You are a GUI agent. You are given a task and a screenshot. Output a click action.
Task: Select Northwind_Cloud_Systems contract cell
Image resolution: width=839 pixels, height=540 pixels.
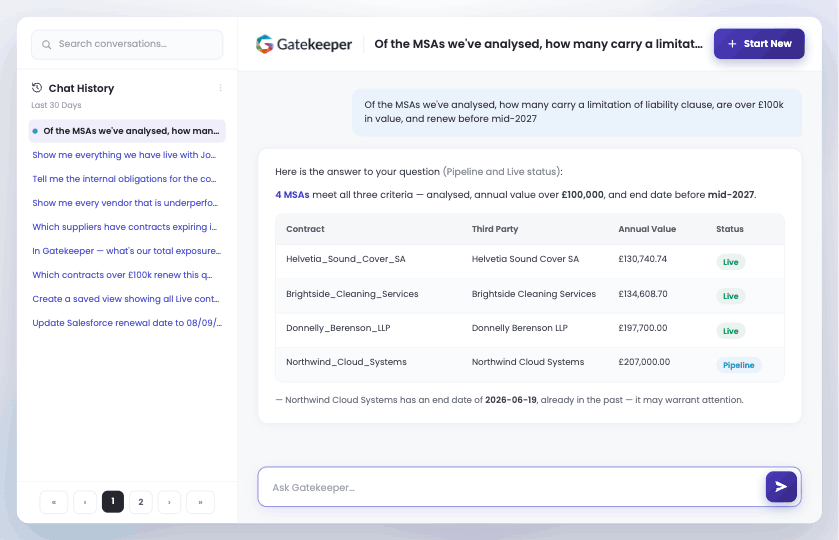(x=346, y=362)
